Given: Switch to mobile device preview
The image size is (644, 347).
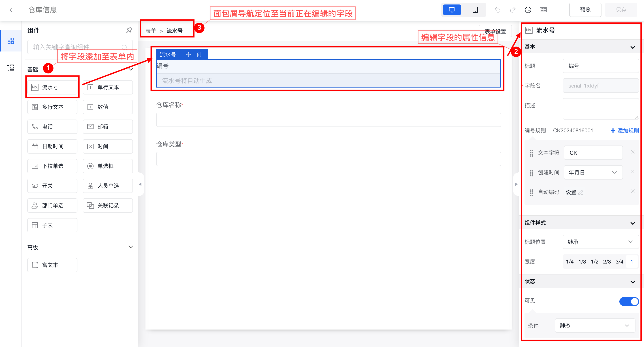Looking at the screenshot, I should (x=475, y=10).
